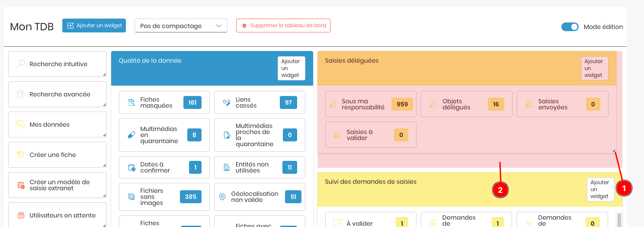Click the 161 badge for Fiches masquées
The image size is (644, 227).
coord(192,102)
